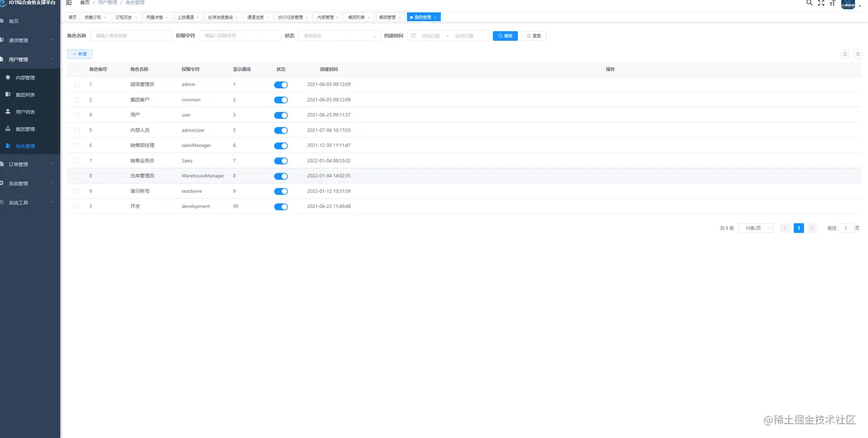Screen dimensions: 868x438
Task: Click the star icon beside 内部管理
Action: click(7, 77)
